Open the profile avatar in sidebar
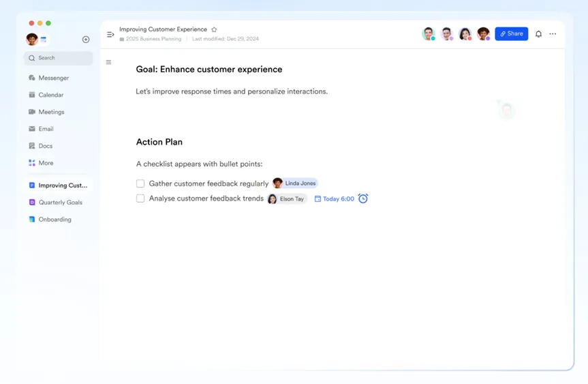This screenshot has height=384, width=588. pos(32,39)
